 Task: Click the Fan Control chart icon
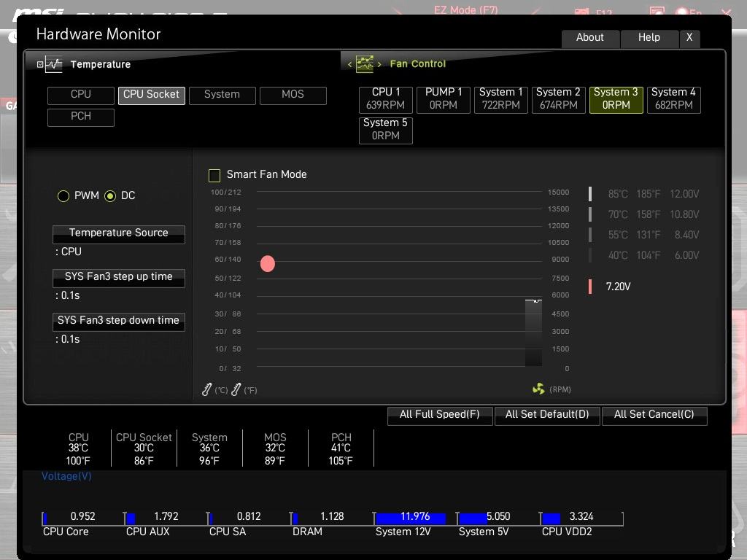click(365, 64)
